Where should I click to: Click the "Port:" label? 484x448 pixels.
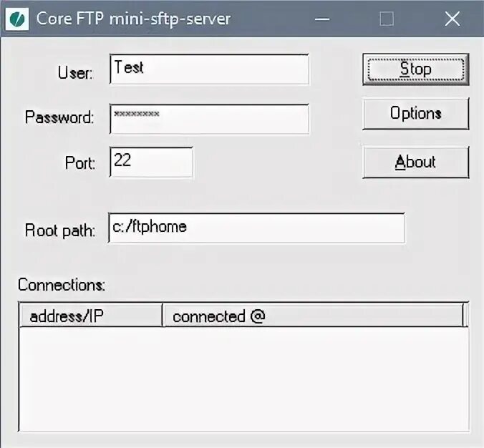(x=80, y=163)
